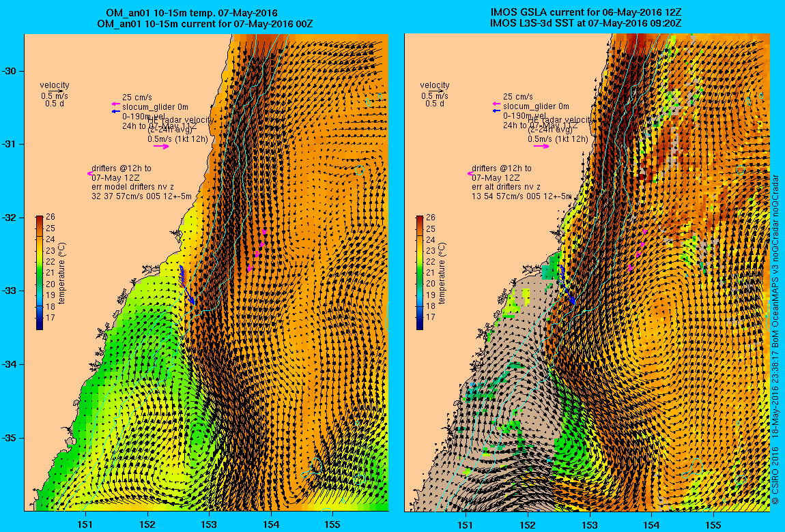Click the 152 longitude label under right map
The image size is (785, 532).
point(528,524)
